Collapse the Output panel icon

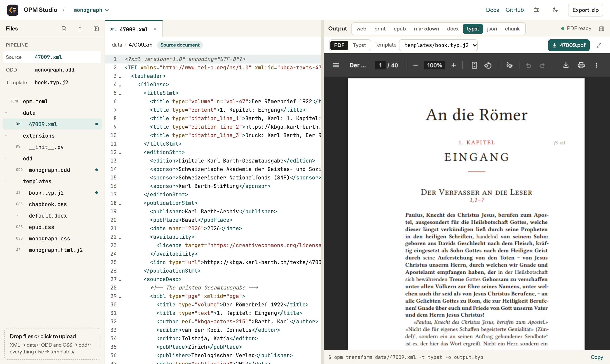601,29
